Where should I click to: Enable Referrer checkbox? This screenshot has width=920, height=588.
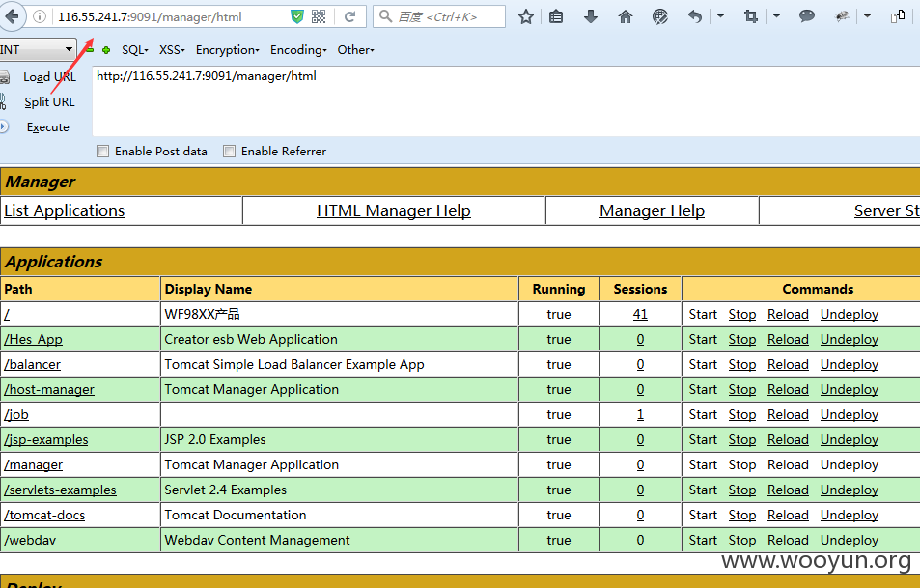coord(230,152)
